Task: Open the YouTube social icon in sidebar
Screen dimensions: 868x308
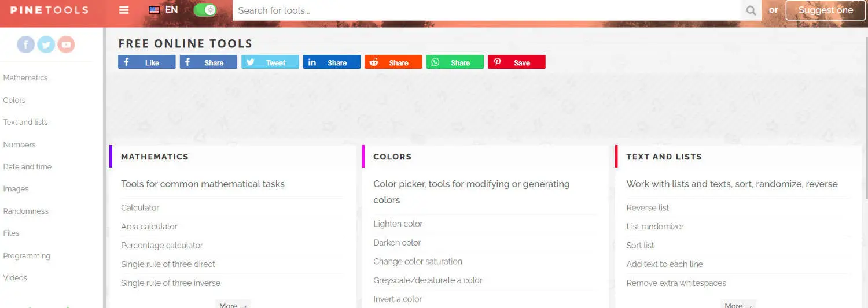Action: pos(66,44)
